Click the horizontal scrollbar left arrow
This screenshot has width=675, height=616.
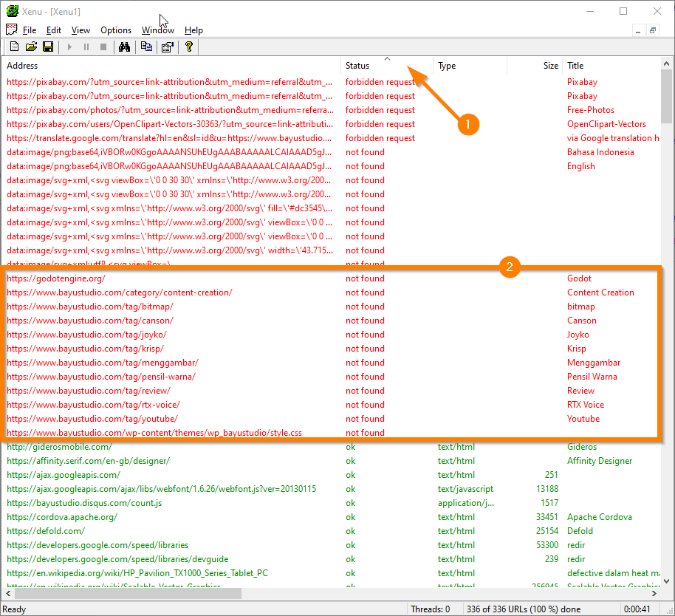pos(8,594)
